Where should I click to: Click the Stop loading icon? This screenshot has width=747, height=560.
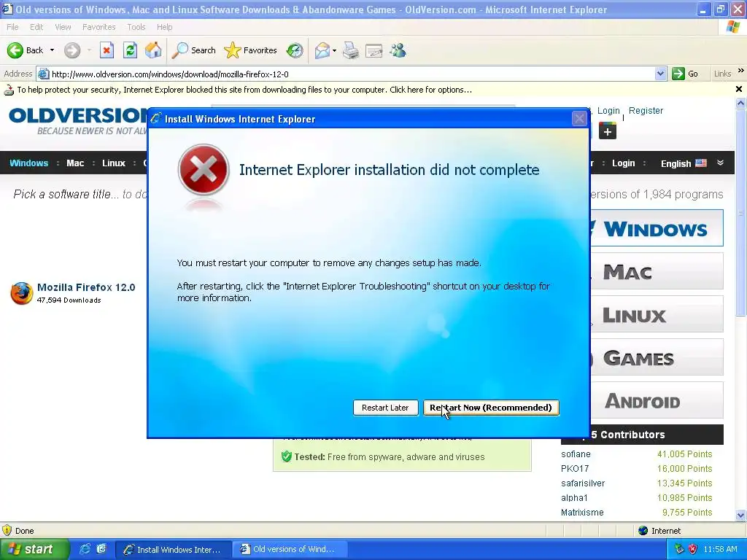[107, 50]
